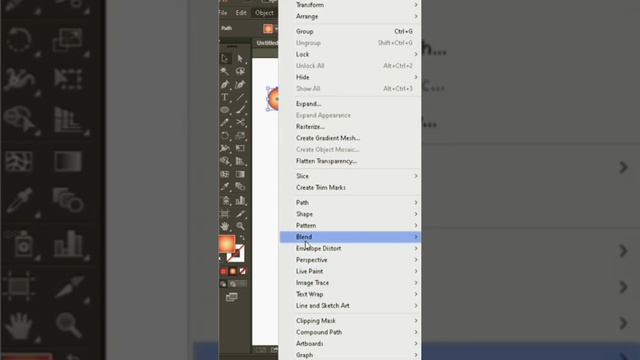Select the Scissors tool
The image size is (640, 360).
click(x=240, y=122)
